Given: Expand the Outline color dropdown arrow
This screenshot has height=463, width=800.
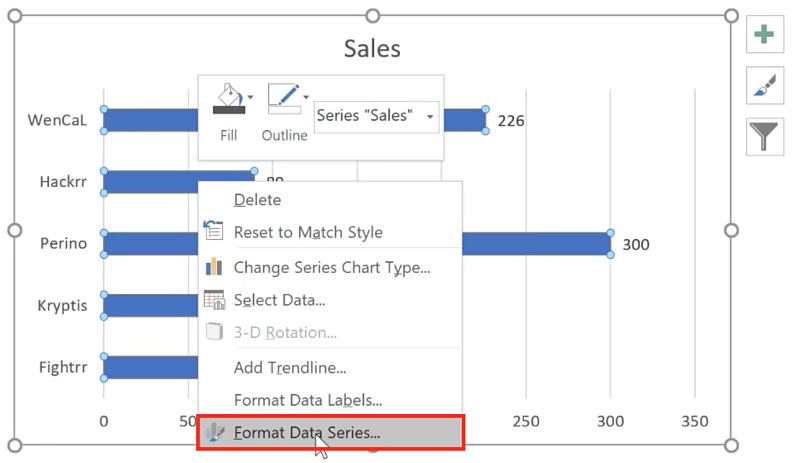Looking at the screenshot, I should coord(305,97).
